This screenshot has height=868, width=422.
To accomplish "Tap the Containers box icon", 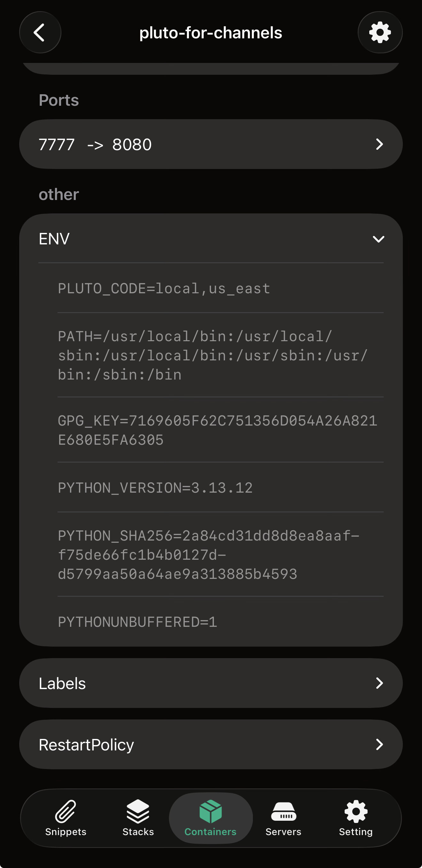I will click(x=210, y=811).
